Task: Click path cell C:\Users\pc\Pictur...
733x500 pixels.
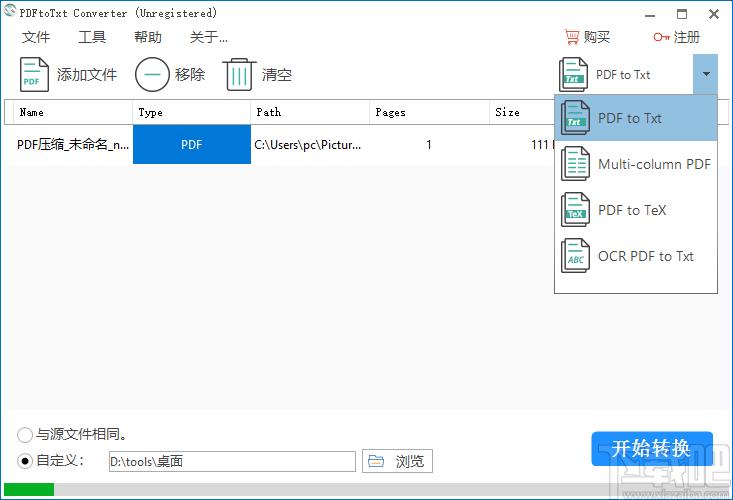Action: (x=308, y=145)
